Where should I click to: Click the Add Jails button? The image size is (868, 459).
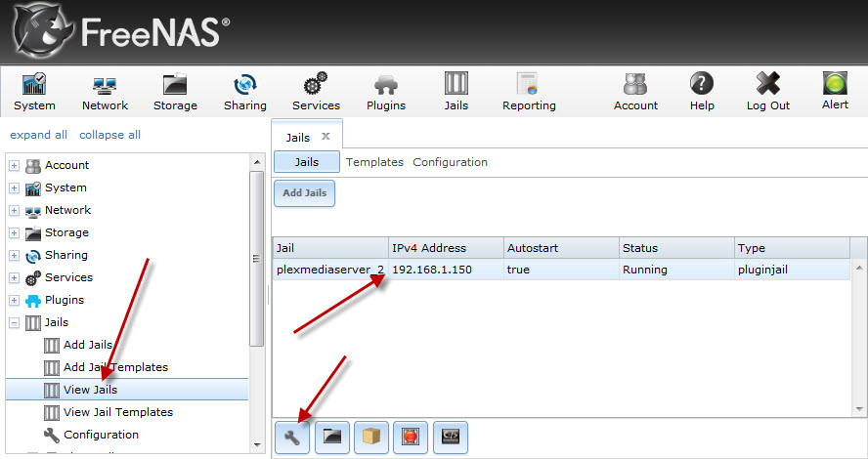point(304,193)
